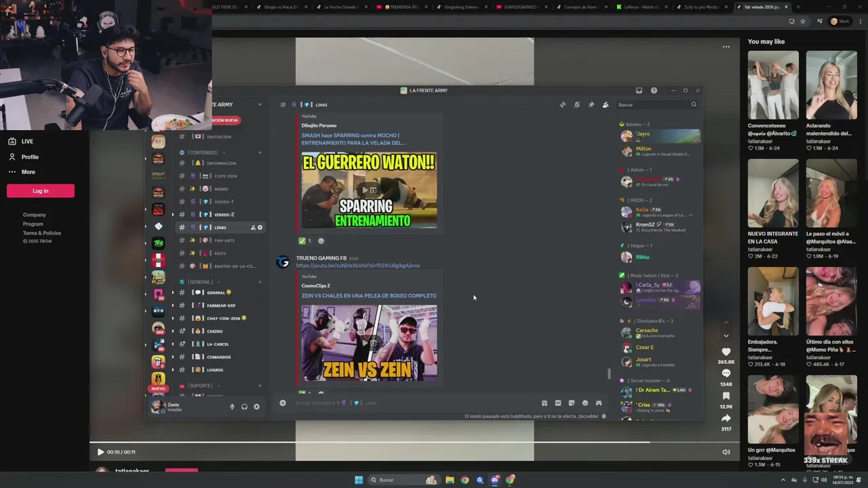Click the Discord search magnifier icon
Image resolution: width=868 pixels, height=488 pixels.
click(x=694, y=104)
